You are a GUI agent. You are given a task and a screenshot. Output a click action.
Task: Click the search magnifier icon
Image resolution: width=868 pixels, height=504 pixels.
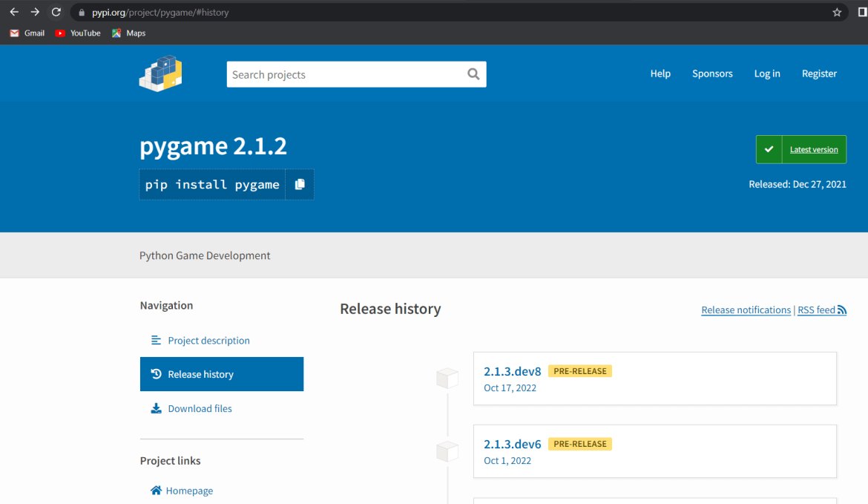pyautogui.click(x=473, y=74)
